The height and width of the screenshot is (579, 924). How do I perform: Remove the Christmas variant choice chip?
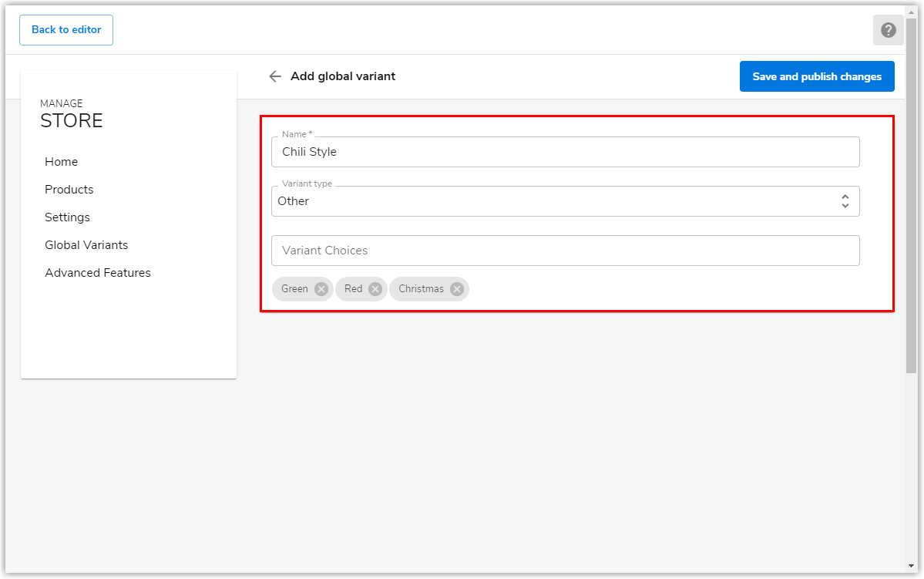pyautogui.click(x=457, y=289)
